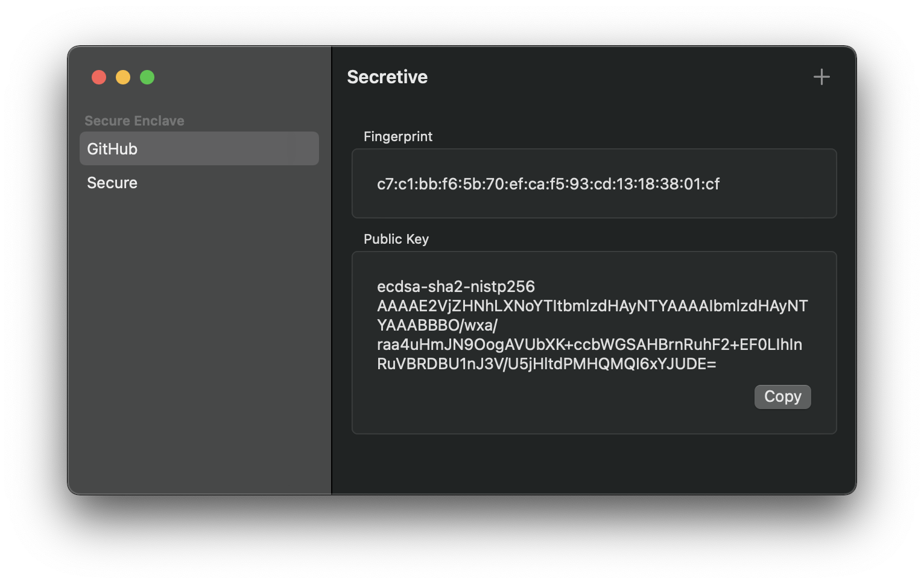
Task: Click the Secretive window title
Action: (387, 77)
